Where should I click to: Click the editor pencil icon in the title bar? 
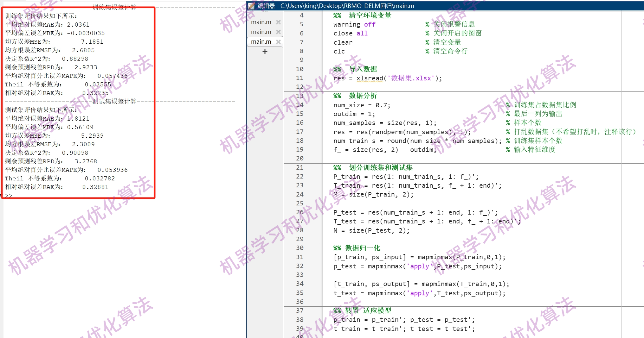[x=251, y=6]
